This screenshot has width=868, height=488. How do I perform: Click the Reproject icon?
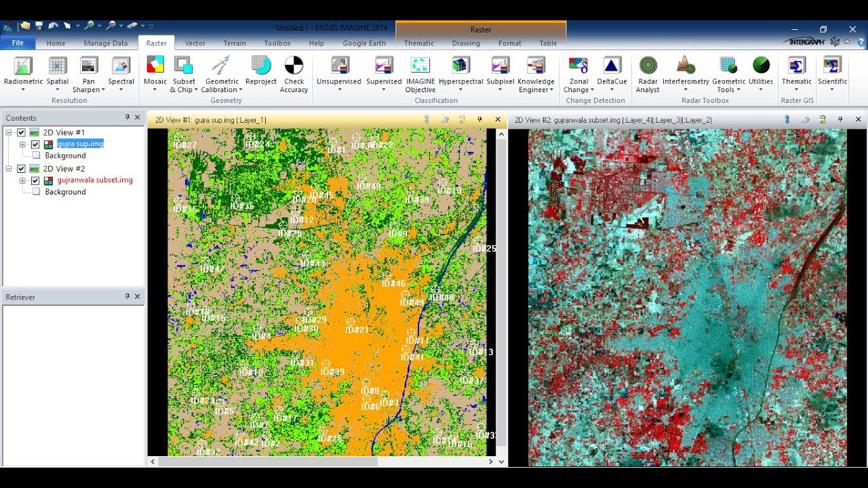click(x=261, y=66)
